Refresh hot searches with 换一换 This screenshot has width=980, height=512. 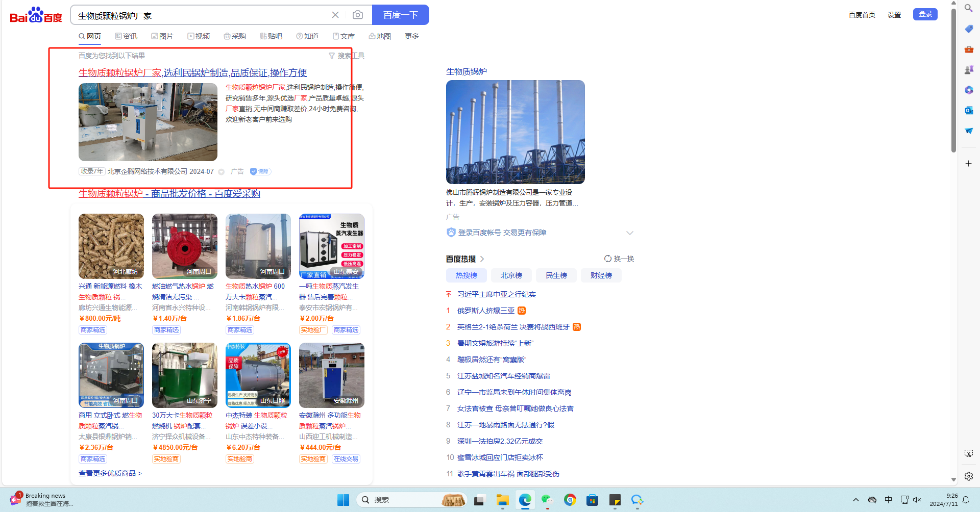(x=619, y=259)
